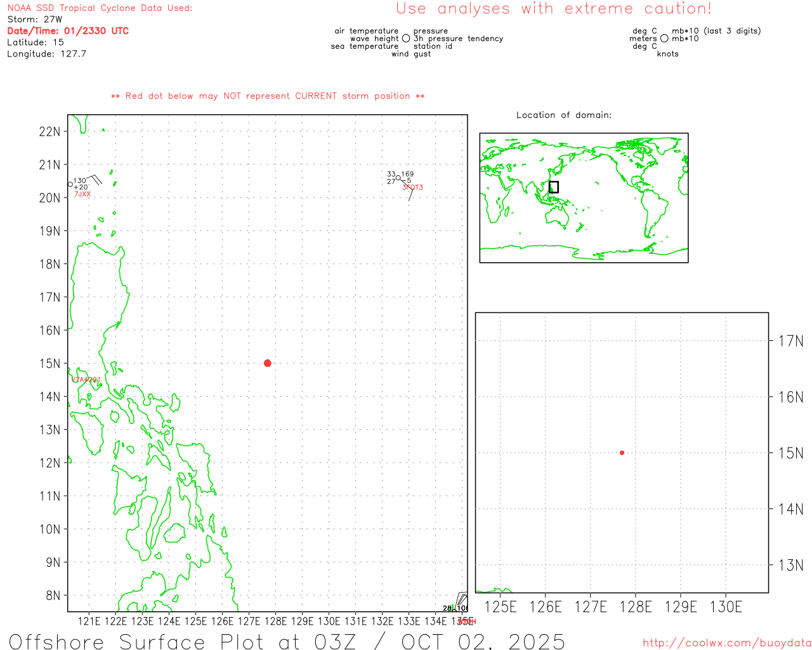Image resolution: width=812 pixels, height=650 pixels.
Task: Click the units legend circle beside 'meters'
Action: click(664, 39)
